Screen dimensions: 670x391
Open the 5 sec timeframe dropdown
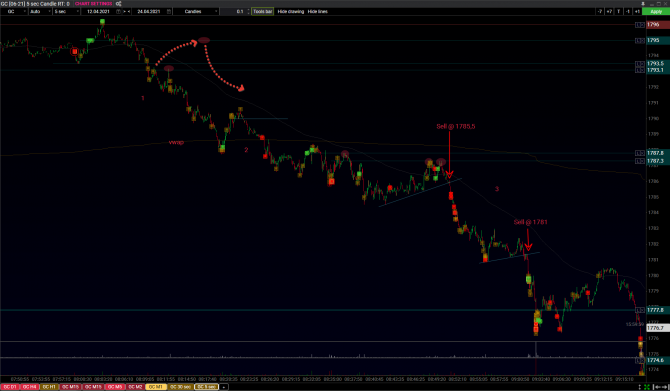66,12
